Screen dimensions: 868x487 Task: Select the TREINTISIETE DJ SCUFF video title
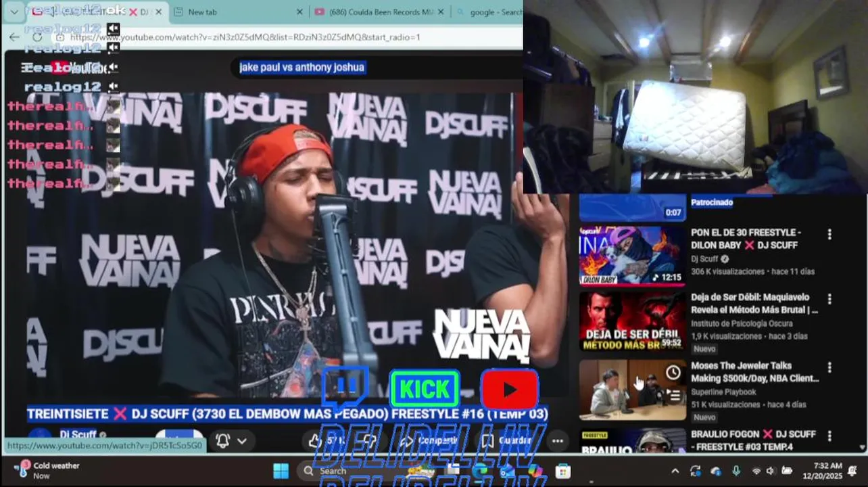pyautogui.click(x=287, y=413)
